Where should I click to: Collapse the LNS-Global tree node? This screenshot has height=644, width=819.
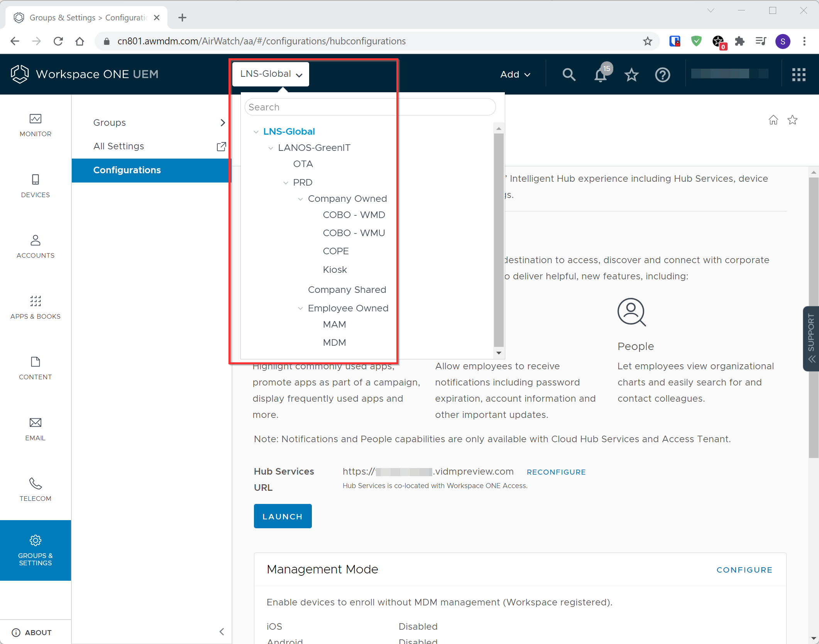256,132
